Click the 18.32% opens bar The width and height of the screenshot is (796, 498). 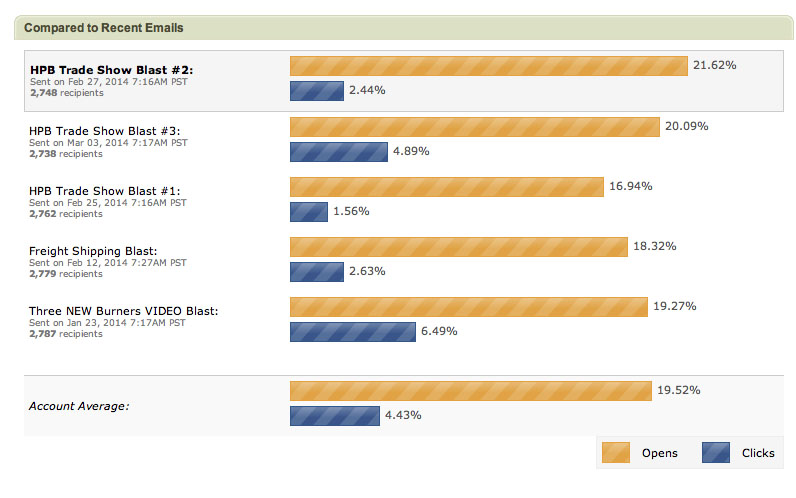(x=458, y=246)
